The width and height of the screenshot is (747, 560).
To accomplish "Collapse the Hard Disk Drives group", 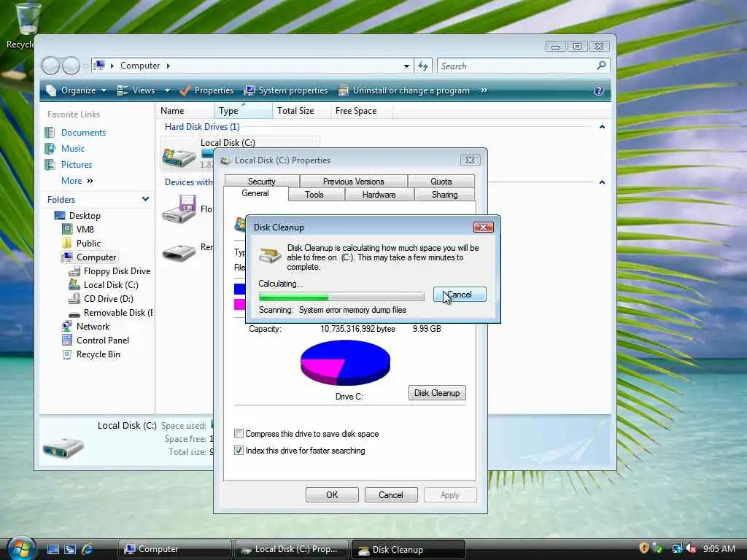I will [602, 127].
